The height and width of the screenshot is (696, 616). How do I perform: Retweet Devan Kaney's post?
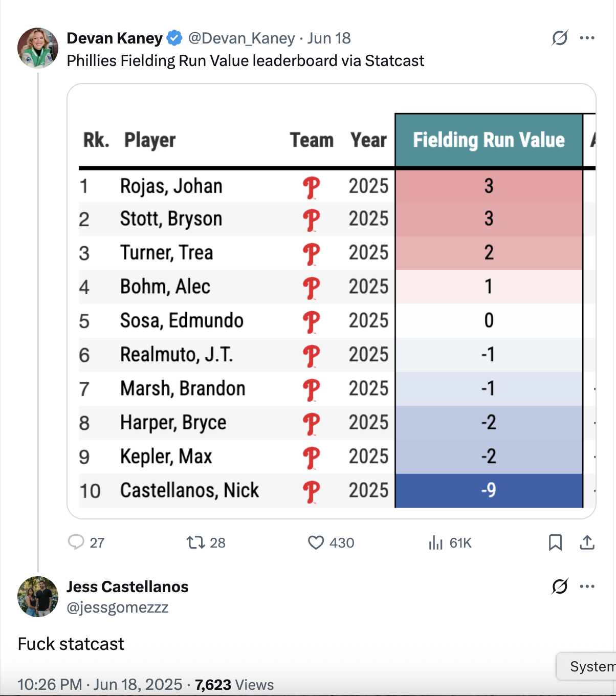(195, 542)
